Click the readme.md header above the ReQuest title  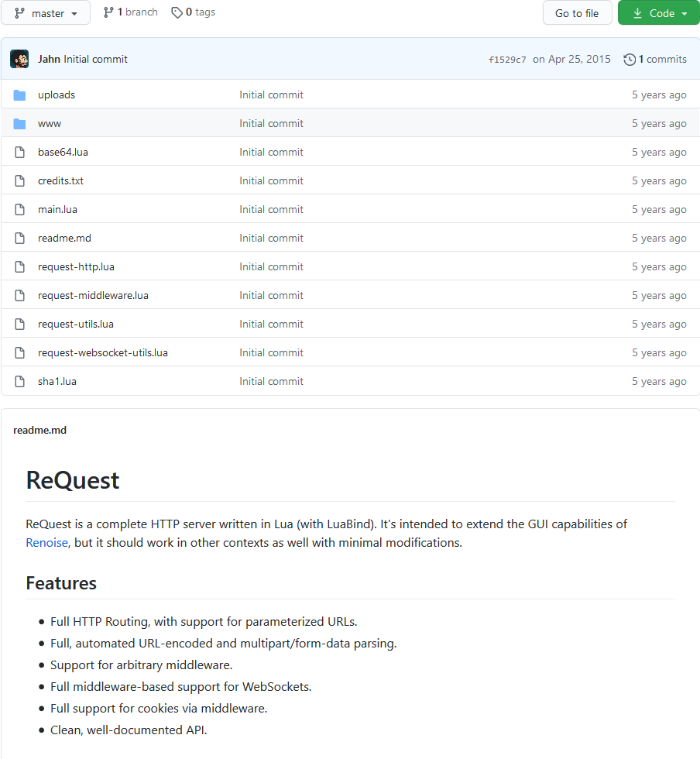coord(39,430)
